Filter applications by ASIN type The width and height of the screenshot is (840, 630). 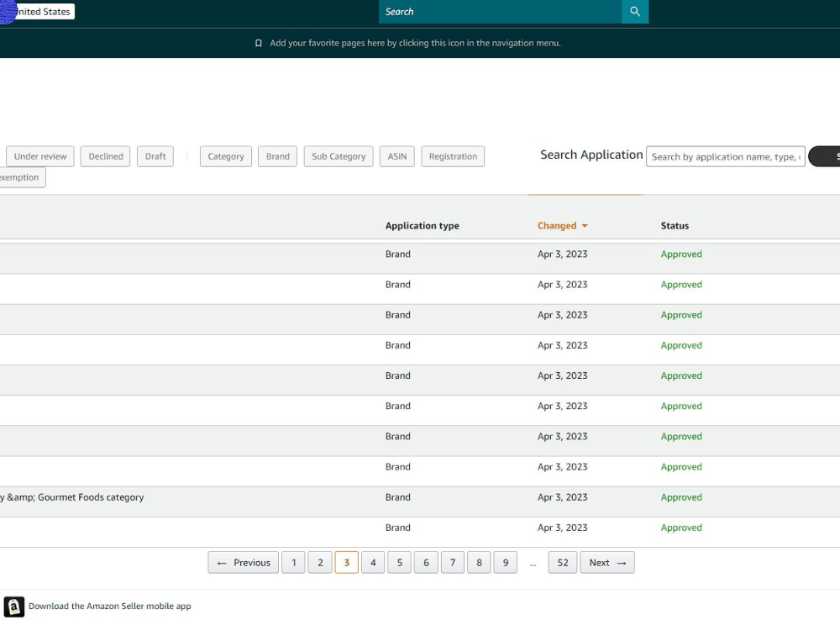click(397, 156)
